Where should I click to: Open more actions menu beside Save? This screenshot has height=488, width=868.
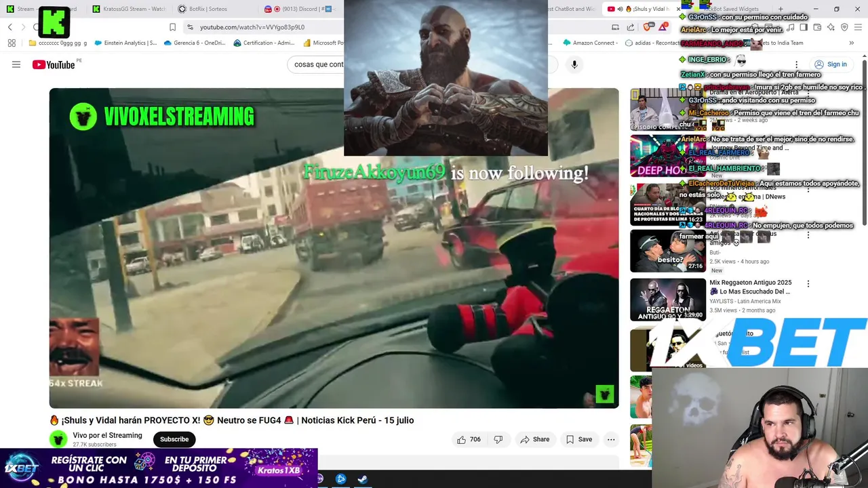[611, 439]
